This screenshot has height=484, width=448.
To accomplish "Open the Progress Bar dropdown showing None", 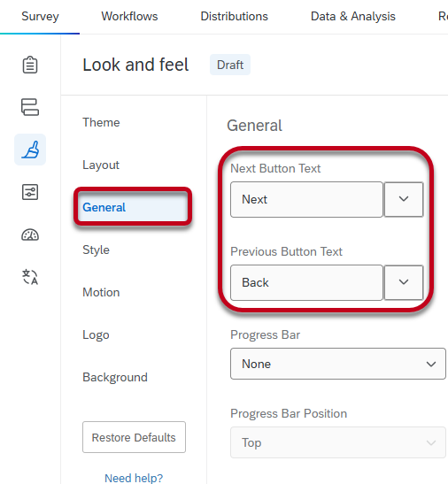I will (x=338, y=364).
